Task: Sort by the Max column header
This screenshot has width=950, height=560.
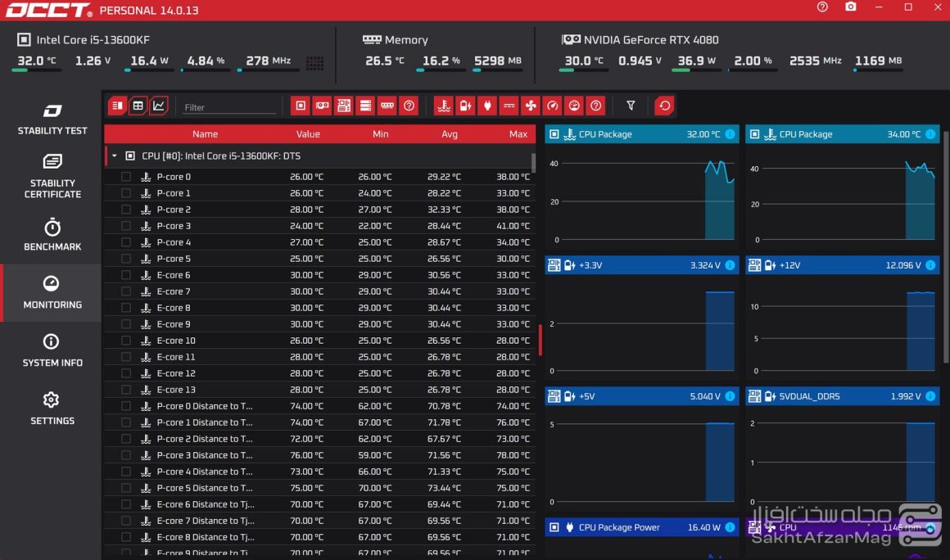Action: [x=518, y=134]
